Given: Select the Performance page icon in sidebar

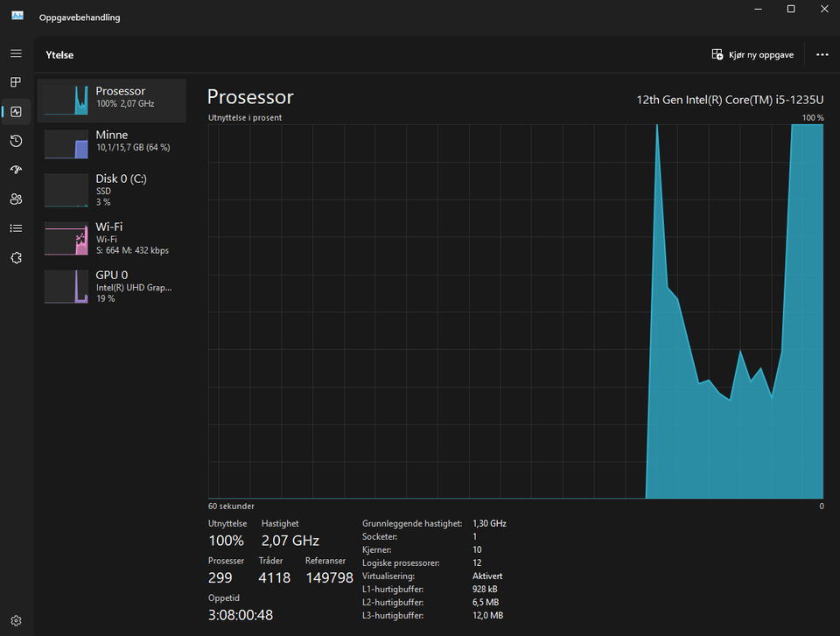Looking at the screenshot, I should click(x=16, y=111).
